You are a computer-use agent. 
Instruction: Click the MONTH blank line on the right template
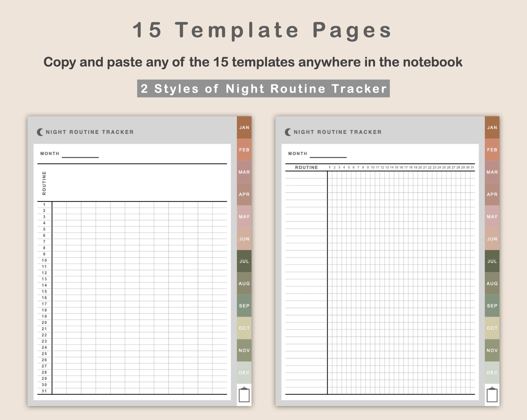pyautogui.click(x=328, y=157)
